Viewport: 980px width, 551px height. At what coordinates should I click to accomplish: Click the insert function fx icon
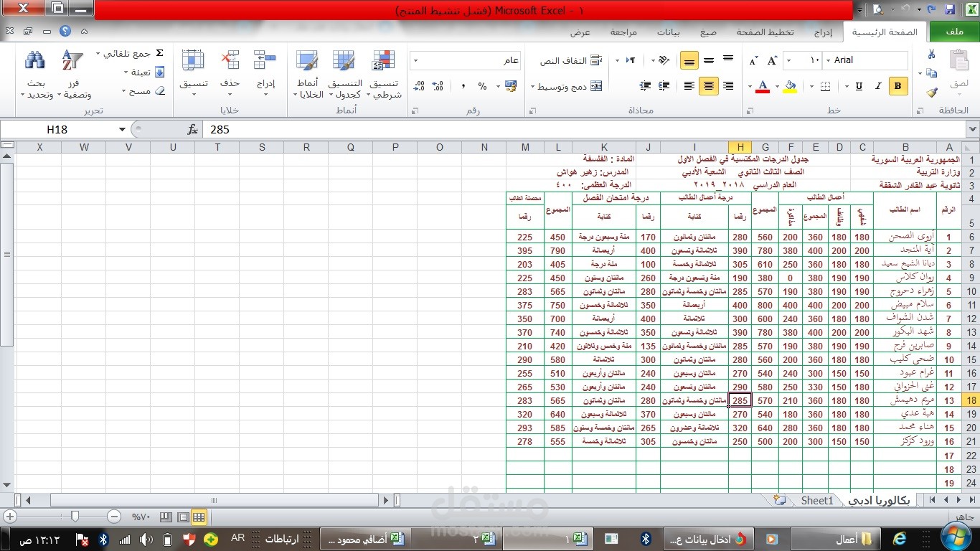click(x=192, y=129)
